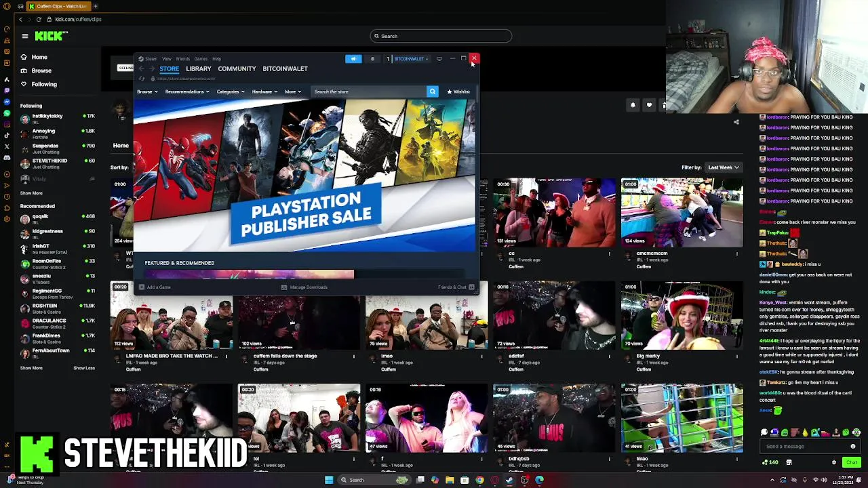
Task: Expand Show More under Following list
Action: pos(31,193)
